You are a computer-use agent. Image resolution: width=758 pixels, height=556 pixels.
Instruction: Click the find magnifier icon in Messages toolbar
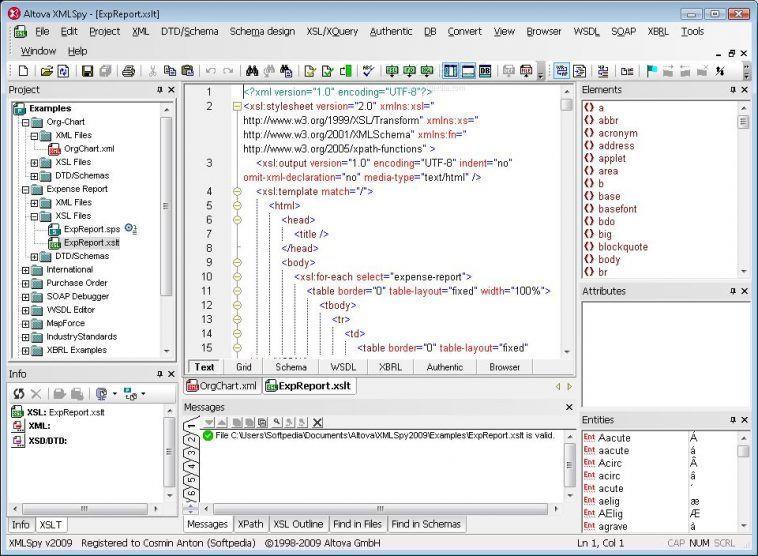click(277, 423)
